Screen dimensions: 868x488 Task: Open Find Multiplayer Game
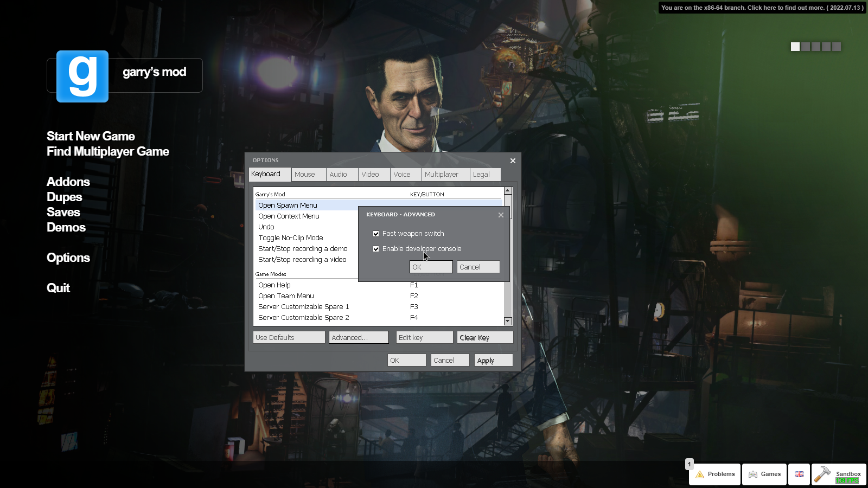(108, 151)
